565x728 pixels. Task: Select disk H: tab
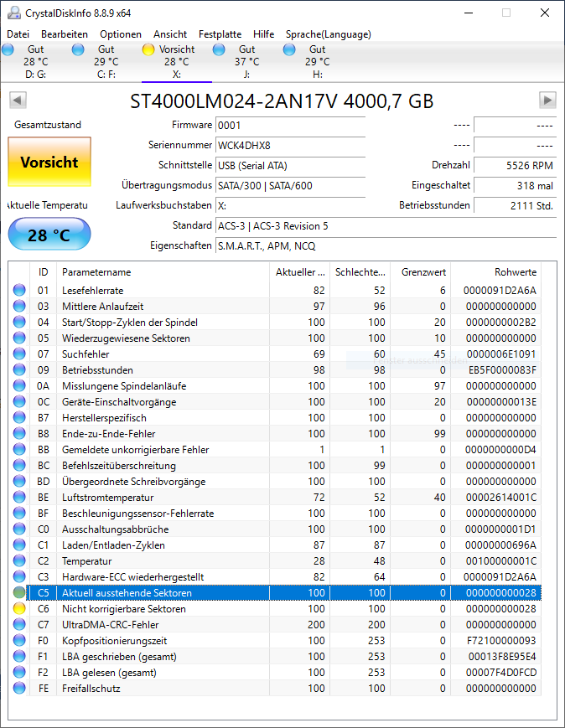click(318, 62)
